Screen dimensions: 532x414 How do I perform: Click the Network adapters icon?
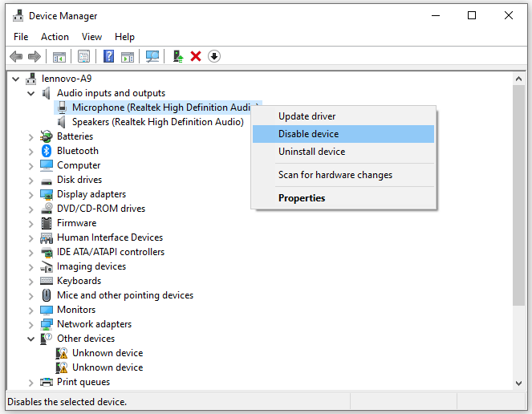point(47,324)
